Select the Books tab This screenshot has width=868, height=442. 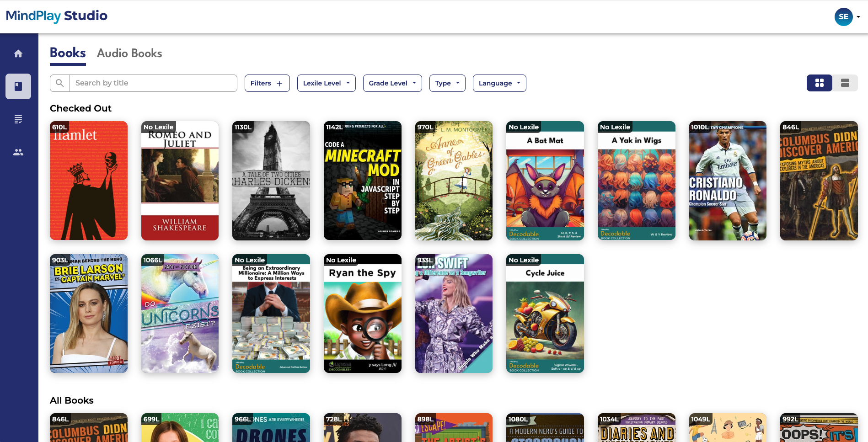(68, 53)
